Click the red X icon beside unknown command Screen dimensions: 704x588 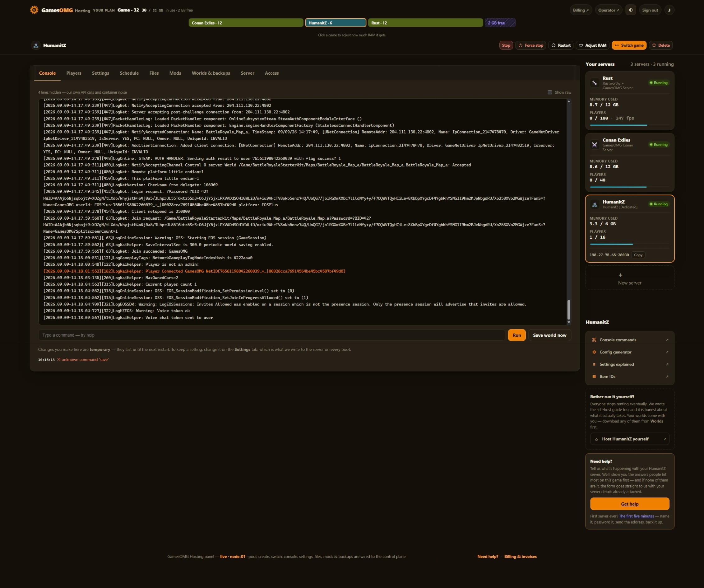pos(59,360)
